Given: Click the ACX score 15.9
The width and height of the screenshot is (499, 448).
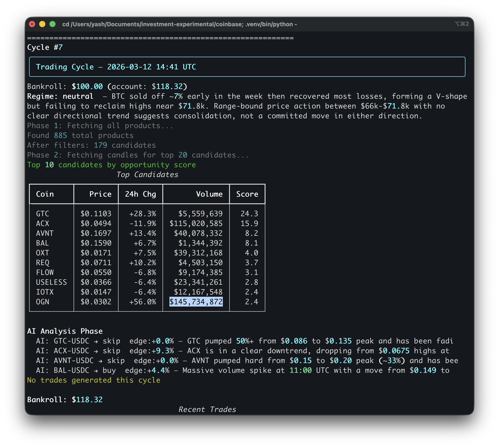Looking at the screenshot, I should [249, 224].
